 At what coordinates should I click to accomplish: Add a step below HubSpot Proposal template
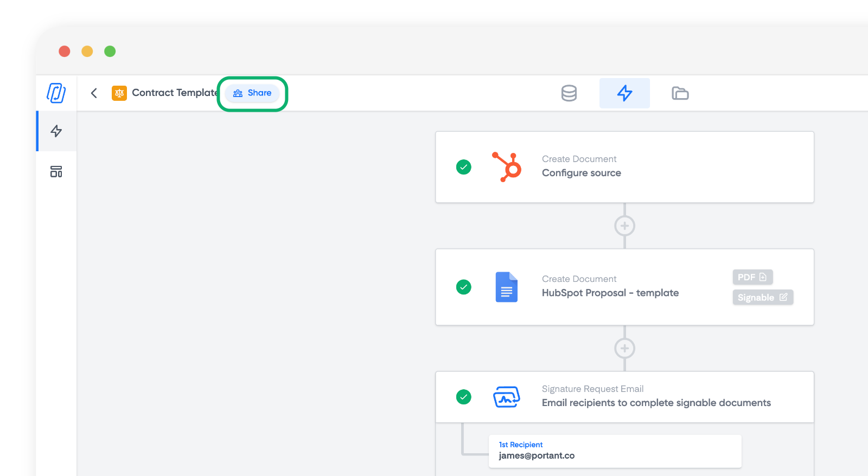click(x=624, y=348)
